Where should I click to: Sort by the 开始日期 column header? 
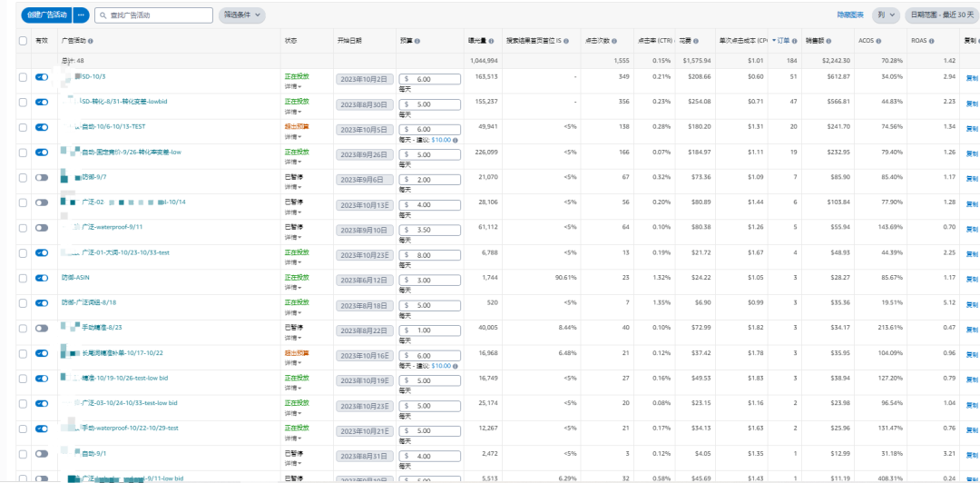coord(349,41)
